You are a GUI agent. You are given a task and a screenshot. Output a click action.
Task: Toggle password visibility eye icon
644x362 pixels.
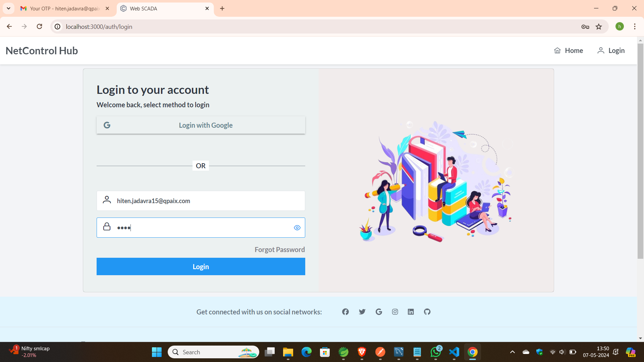point(297,228)
